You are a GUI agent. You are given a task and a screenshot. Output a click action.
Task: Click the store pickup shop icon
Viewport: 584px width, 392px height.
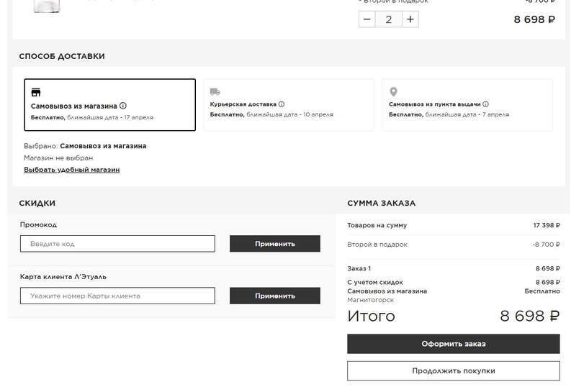coord(36,92)
